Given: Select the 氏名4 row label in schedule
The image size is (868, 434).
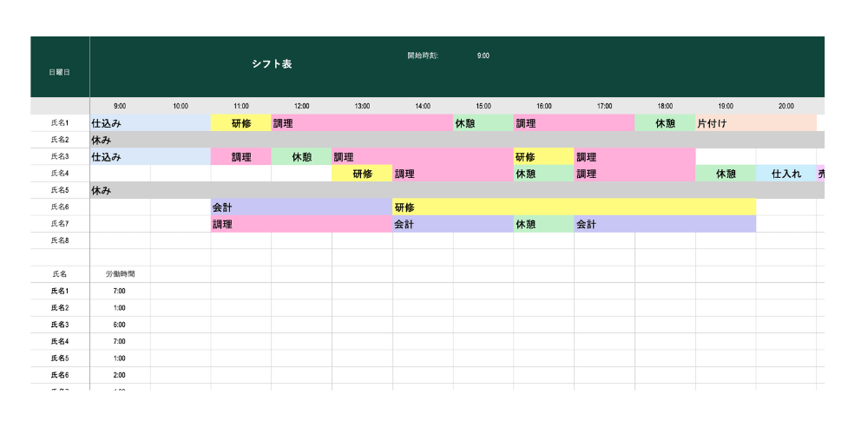Looking at the screenshot, I should [x=60, y=174].
